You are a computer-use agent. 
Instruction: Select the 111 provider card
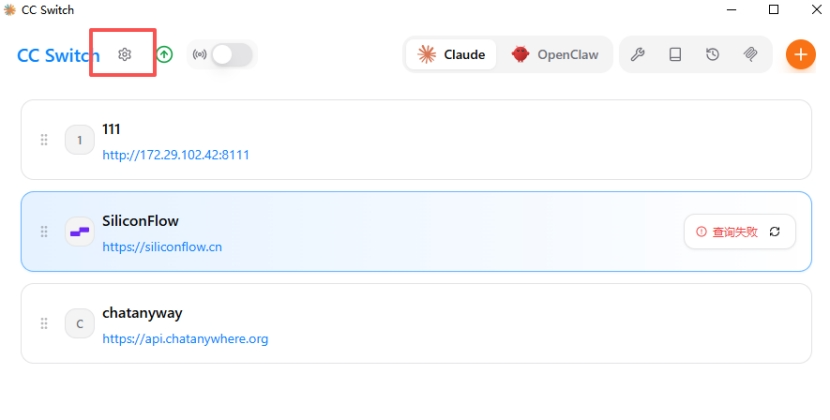(416, 140)
